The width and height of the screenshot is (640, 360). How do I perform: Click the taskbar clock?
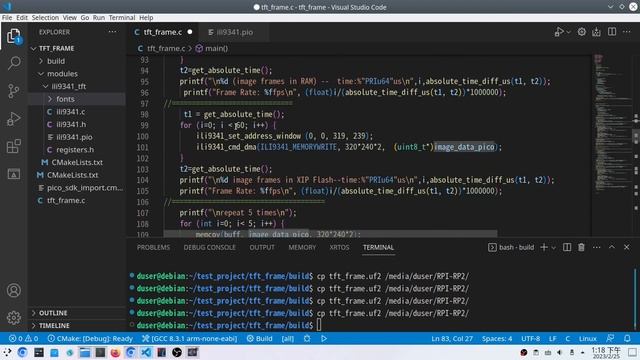pos(606,353)
